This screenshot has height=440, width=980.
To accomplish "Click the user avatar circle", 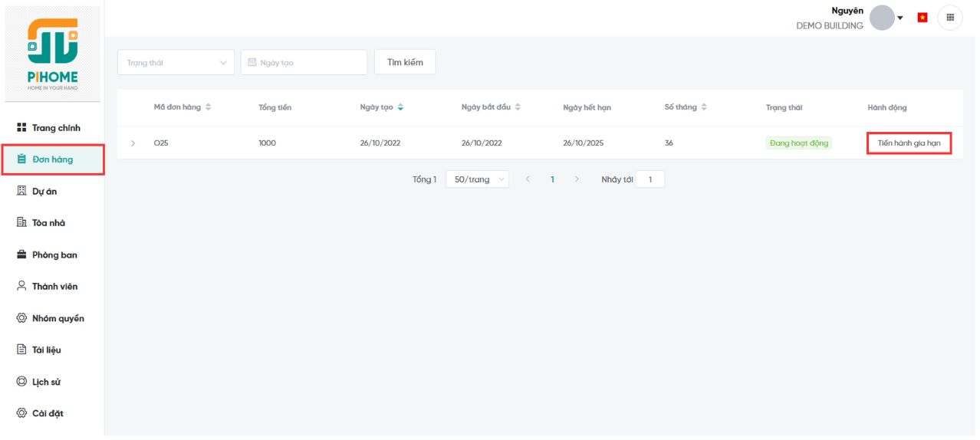I will (882, 18).
